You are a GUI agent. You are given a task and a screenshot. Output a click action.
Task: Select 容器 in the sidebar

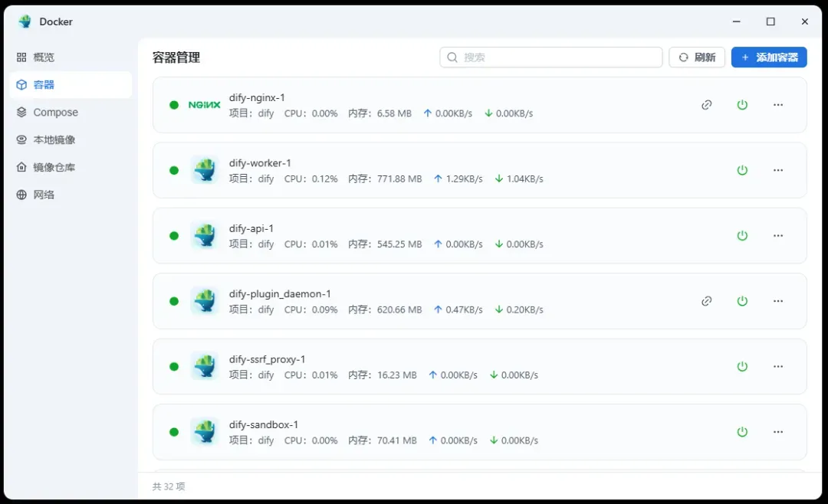point(71,84)
